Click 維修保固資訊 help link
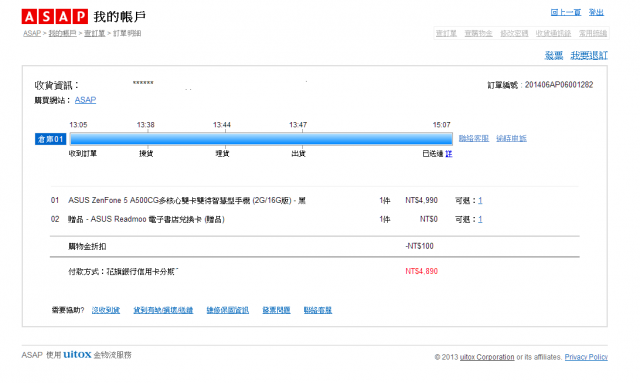This screenshot has width=640, height=383. tap(227, 310)
